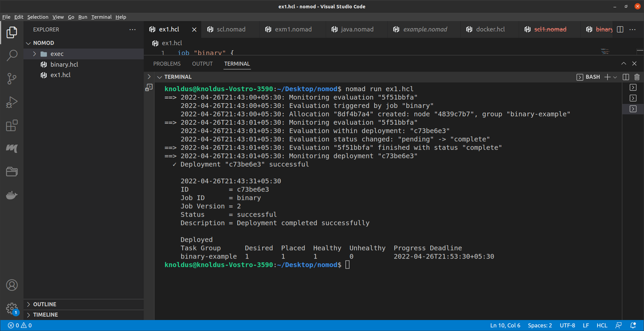Screen dimensions: 644x331
Task: Open the Explorer view in activity bar
Action: click(12, 33)
